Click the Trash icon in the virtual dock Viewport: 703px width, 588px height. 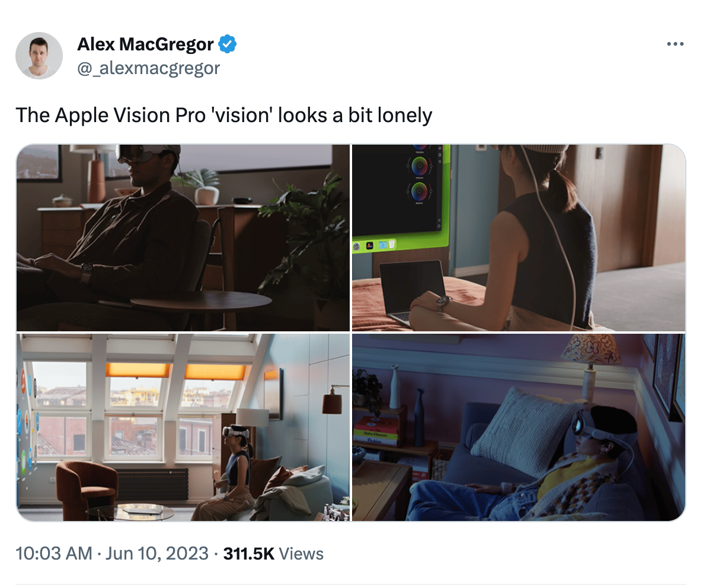(392, 244)
